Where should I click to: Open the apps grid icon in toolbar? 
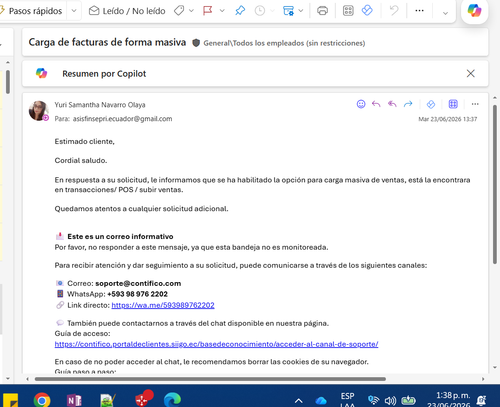[348, 11]
